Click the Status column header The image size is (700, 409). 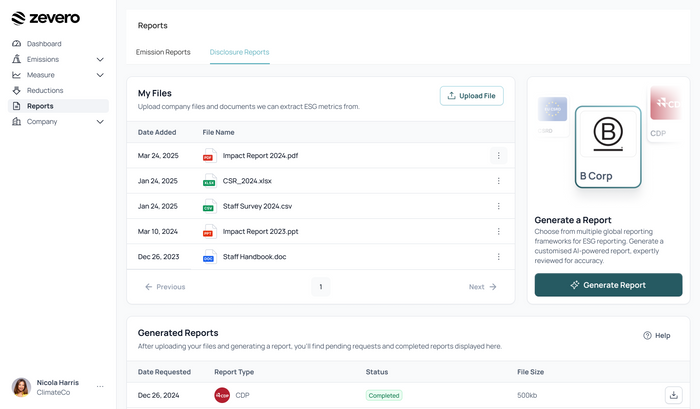pos(377,372)
